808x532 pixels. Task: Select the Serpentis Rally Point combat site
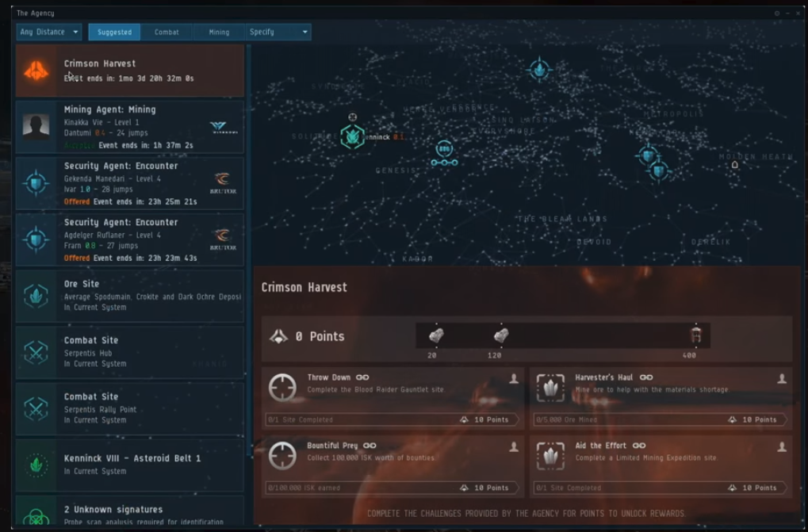point(129,409)
